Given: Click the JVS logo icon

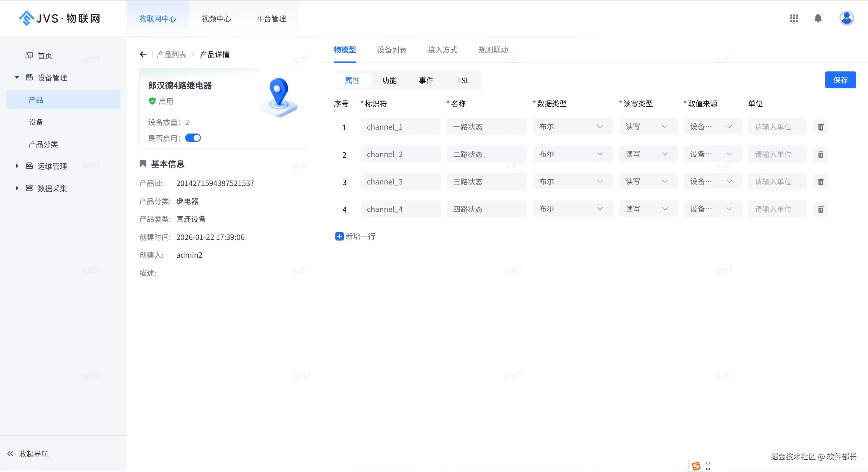Looking at the screenshot, I should [26, 18].
